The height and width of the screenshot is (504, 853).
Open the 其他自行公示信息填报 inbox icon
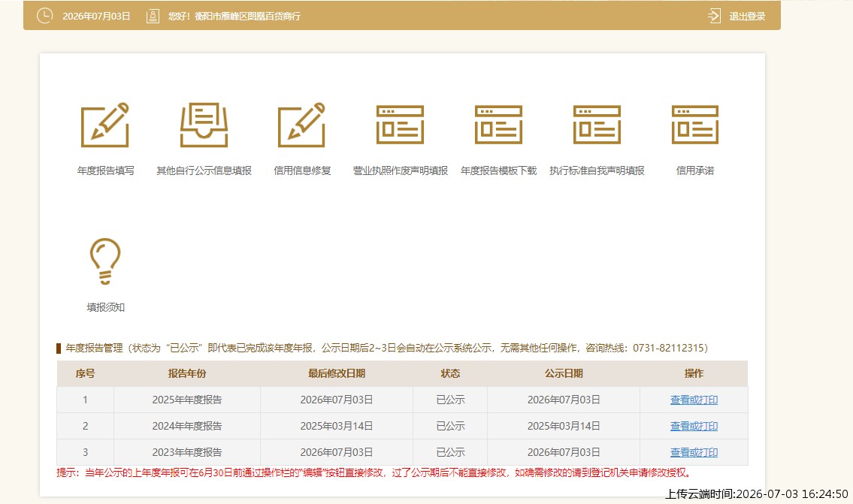point(204,125)
